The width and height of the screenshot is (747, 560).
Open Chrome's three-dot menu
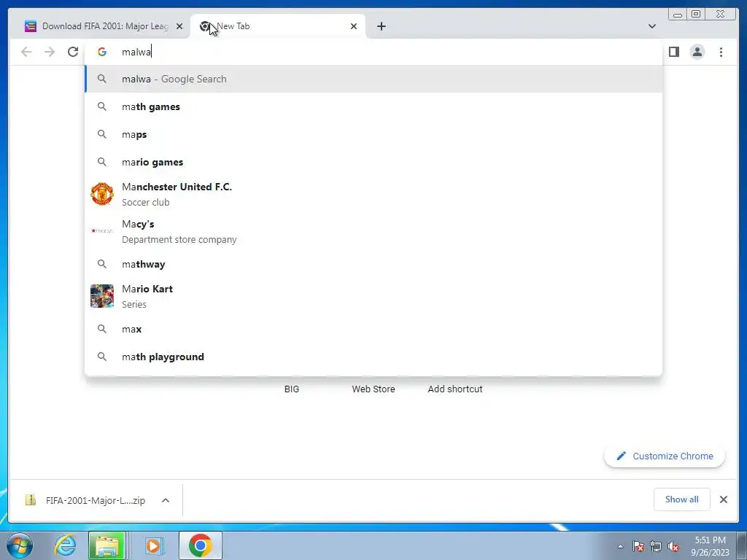(721, 52)
